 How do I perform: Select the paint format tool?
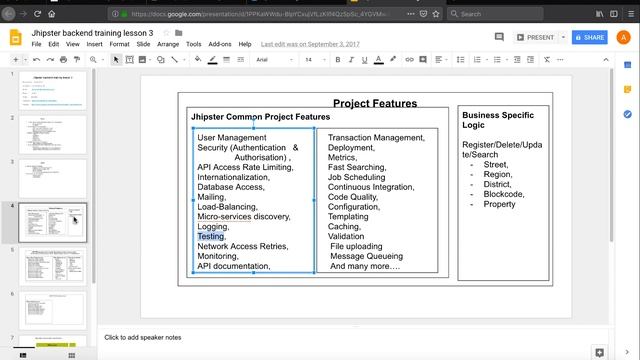tap(77, 60)
